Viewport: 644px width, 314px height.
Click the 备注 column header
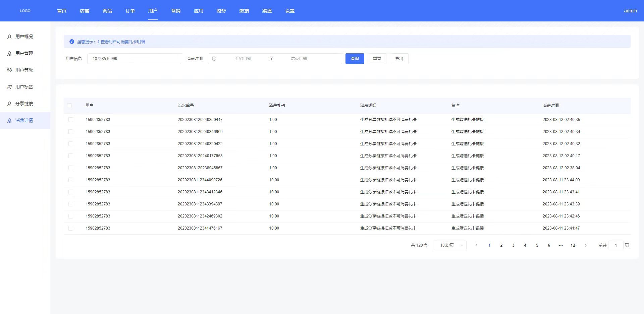(455, 106)
